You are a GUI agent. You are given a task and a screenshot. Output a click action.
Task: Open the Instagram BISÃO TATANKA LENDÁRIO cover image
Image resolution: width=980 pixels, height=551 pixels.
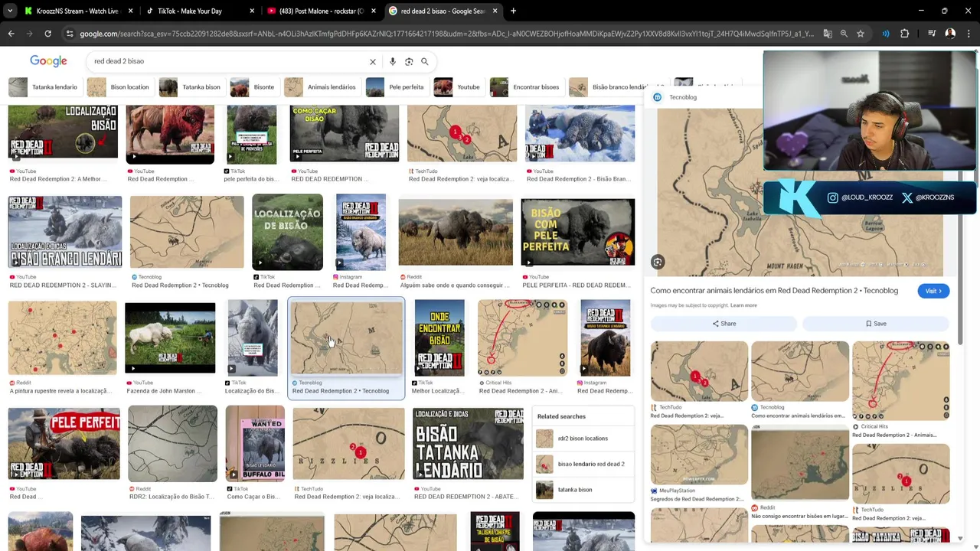pyautogui.click(x=606, y=337)
